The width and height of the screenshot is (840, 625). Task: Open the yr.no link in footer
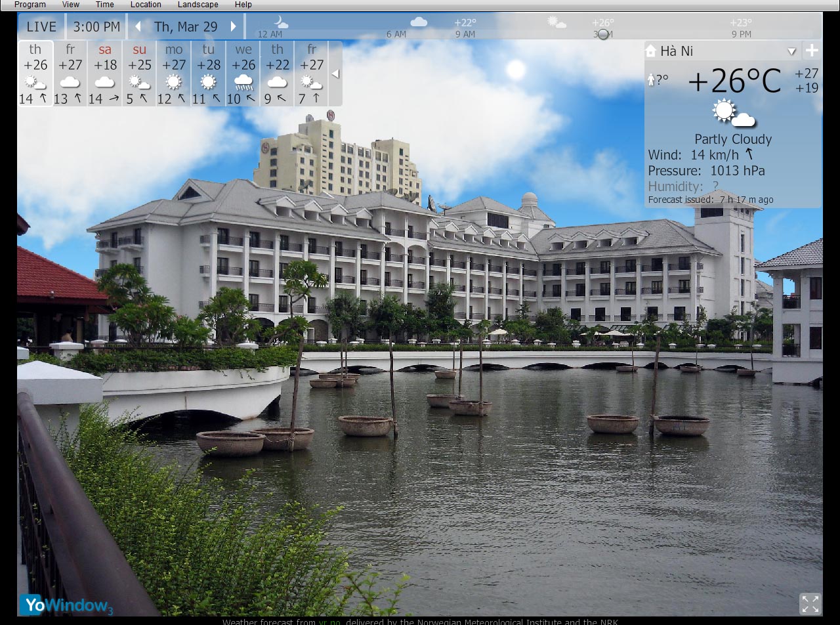329,621
